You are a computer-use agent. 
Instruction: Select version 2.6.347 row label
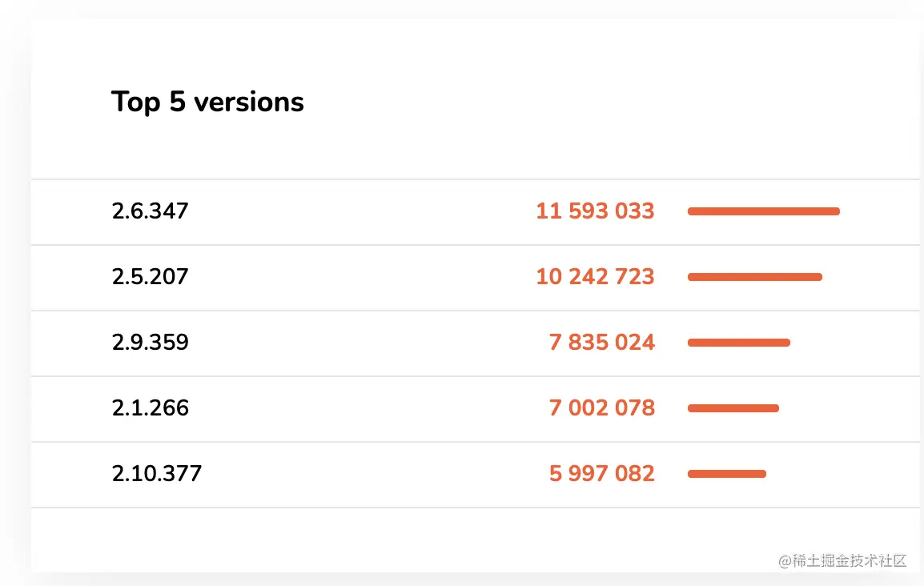[x=151, y=211]
